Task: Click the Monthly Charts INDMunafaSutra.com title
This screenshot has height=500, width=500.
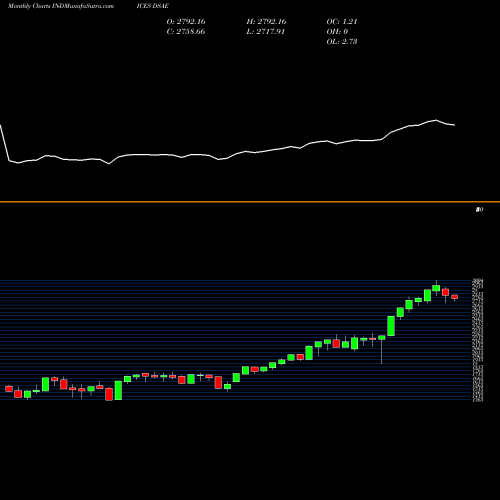Action: point(61,6)
